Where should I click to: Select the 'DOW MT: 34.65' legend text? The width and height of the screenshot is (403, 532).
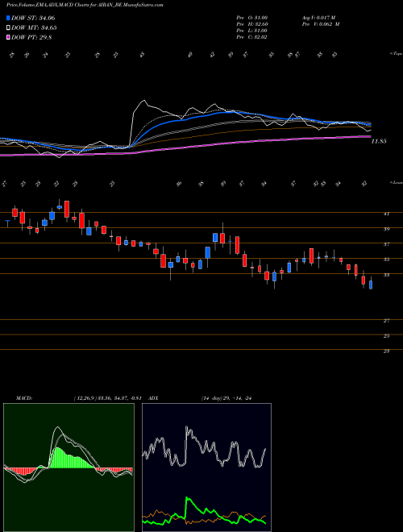34,28
